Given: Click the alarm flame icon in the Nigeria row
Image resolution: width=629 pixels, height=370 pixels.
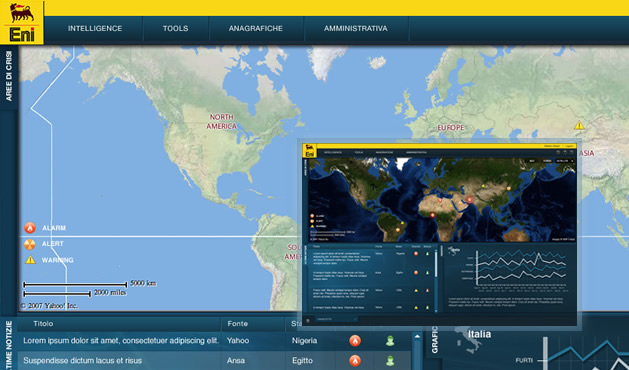Looking at the screenshot, I should coord(355,341).
